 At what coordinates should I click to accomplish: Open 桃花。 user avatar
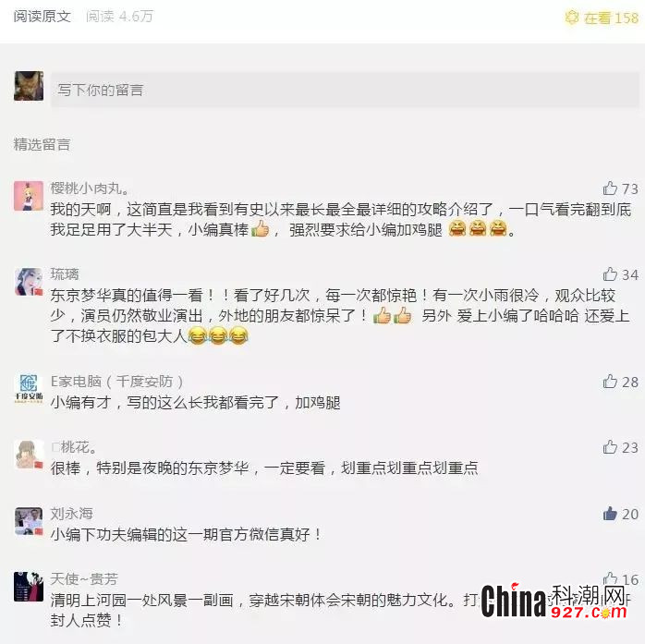[29, 455]
